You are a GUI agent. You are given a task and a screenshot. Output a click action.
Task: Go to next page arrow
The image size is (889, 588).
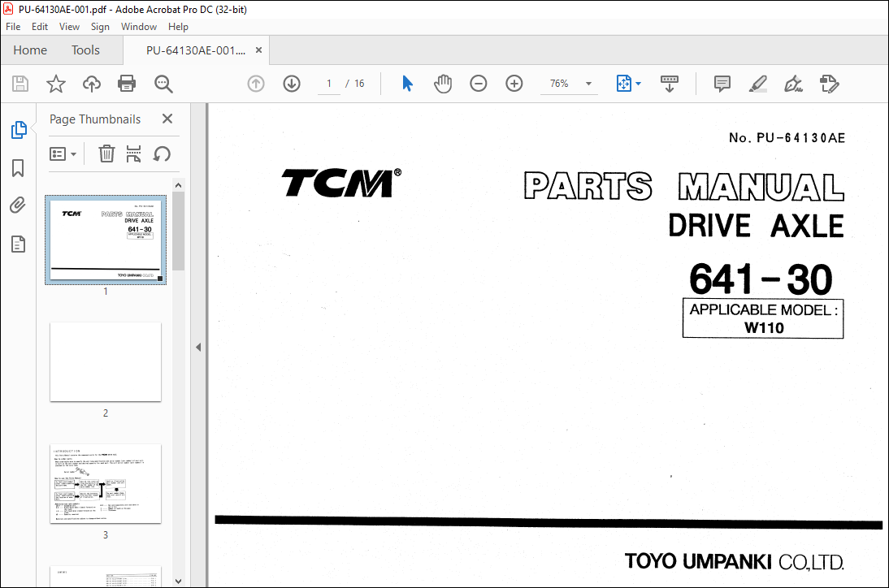point(292,84)
